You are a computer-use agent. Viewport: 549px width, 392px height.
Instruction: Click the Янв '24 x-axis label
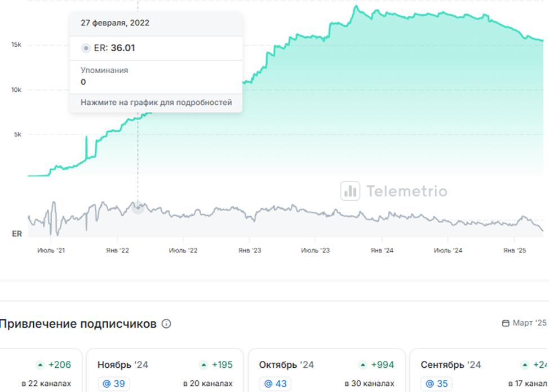(382, 251)
